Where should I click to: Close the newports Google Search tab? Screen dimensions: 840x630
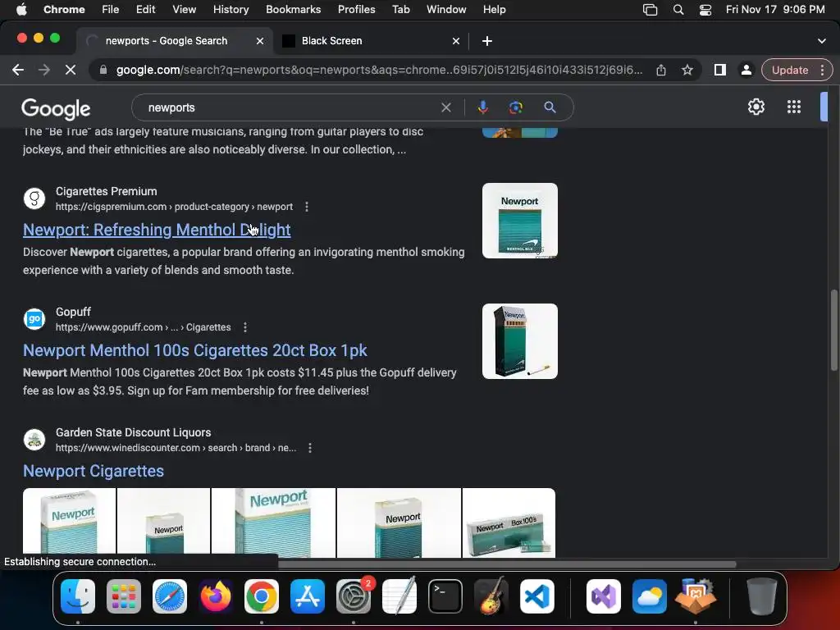[260, 41]
